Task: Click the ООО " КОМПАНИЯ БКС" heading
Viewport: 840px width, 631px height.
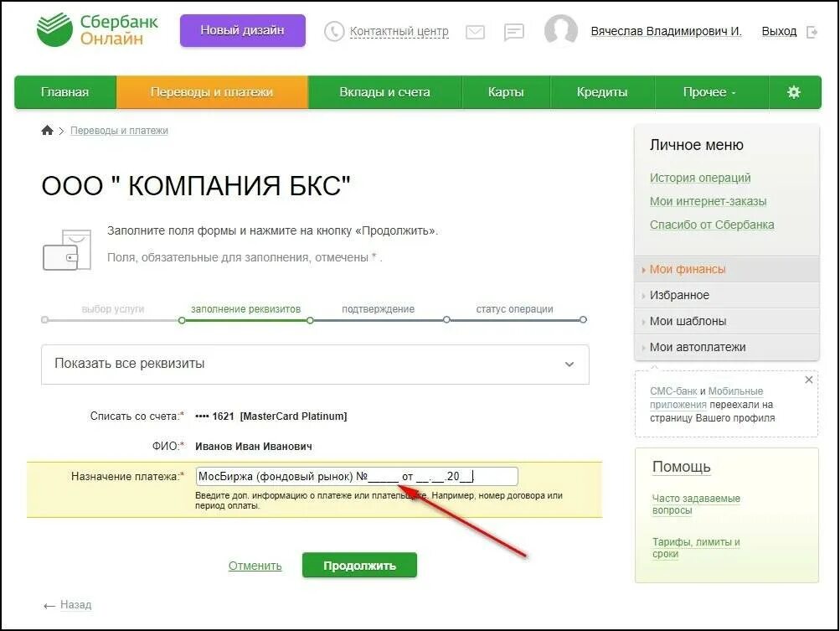Action: 196,186
